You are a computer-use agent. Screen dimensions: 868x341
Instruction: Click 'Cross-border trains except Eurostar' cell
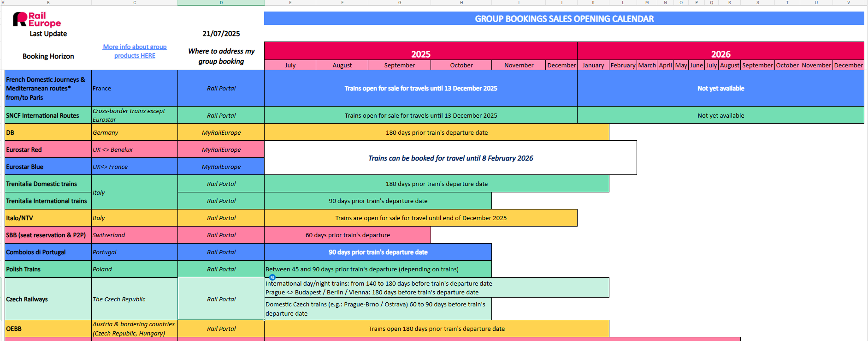(135, 115)
